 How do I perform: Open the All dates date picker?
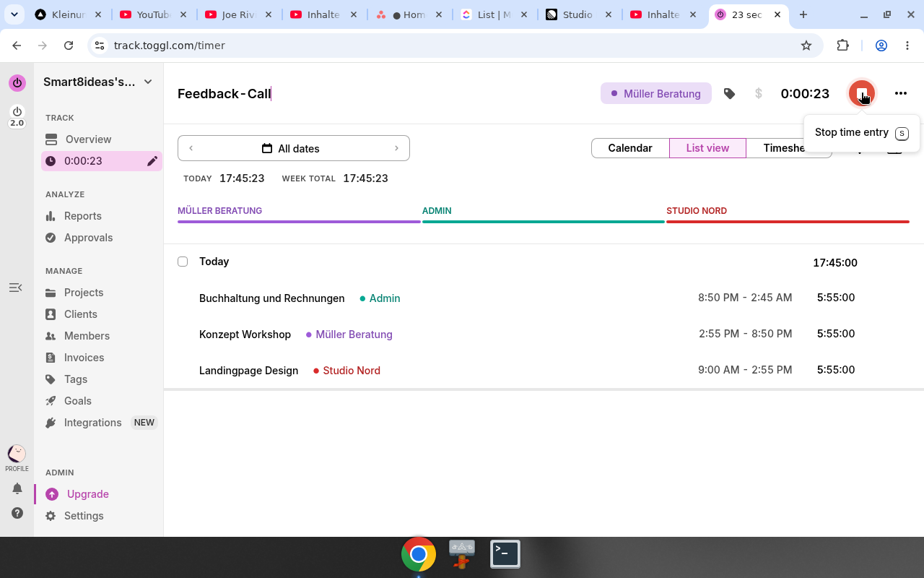coord(290,148)
